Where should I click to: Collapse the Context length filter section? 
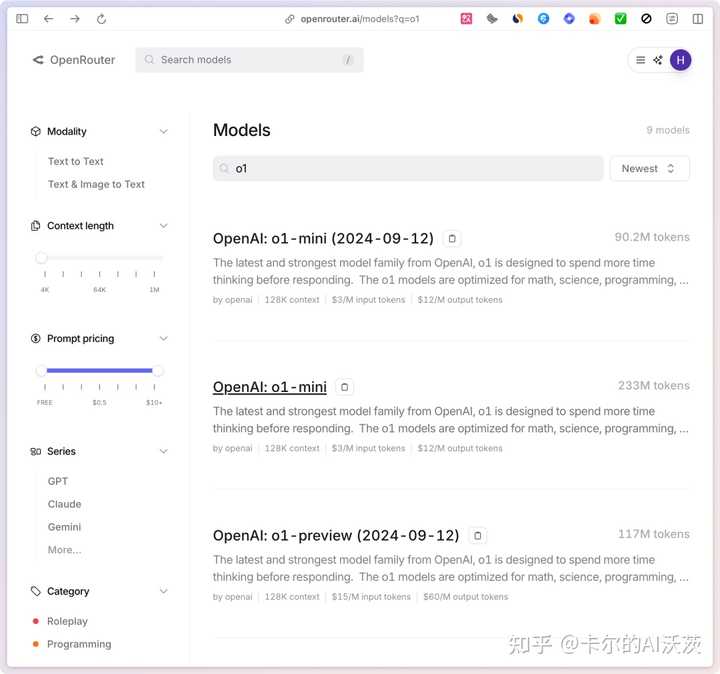click(163, 226)
